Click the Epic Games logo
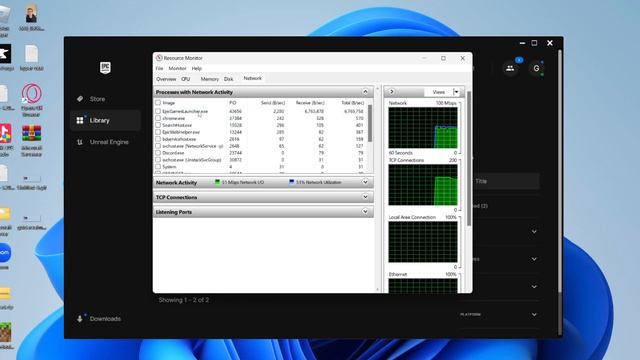The width and height of the screenshot is (640, 360). pos(105,68)
